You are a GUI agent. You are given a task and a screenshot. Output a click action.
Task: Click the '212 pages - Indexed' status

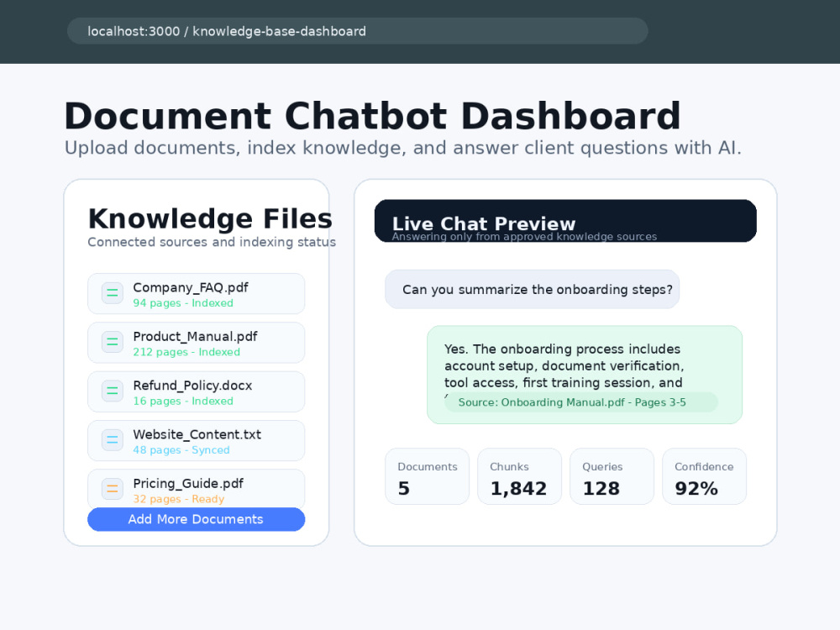click(x=186, y=352)
